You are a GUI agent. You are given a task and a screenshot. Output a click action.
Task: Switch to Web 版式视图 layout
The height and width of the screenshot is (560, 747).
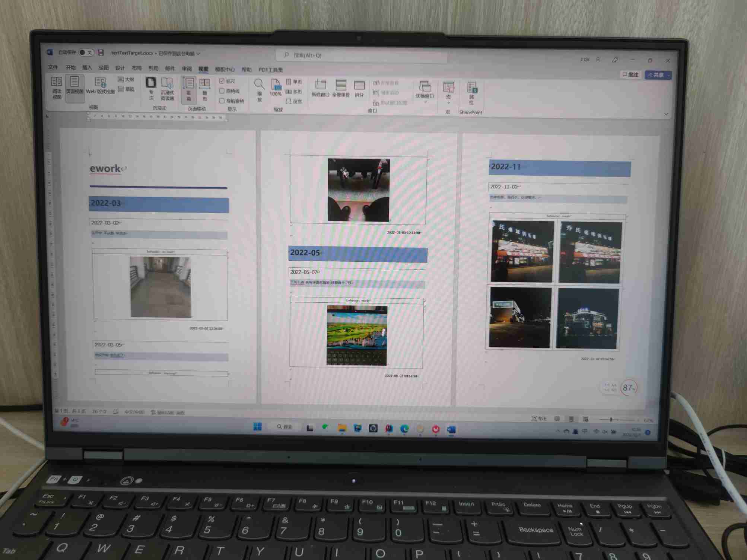click(100, 86)
